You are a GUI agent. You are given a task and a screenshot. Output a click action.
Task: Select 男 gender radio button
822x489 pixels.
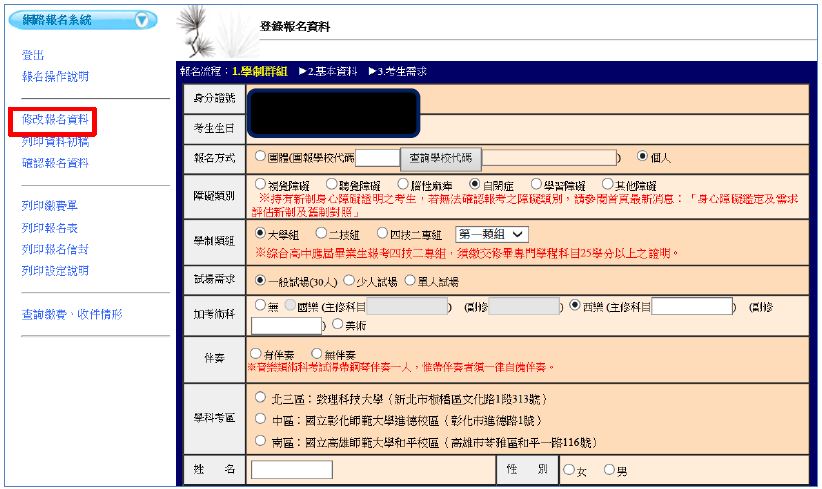tap(609, 470)
